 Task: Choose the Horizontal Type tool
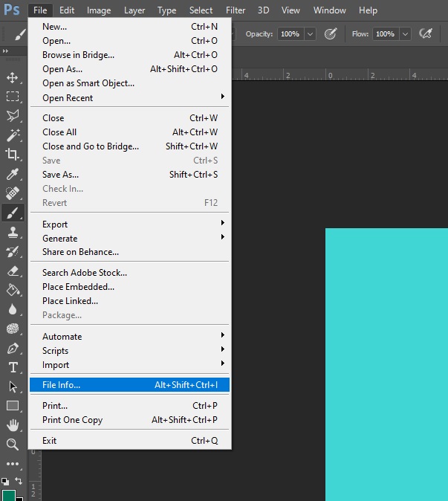pos(13,367)
